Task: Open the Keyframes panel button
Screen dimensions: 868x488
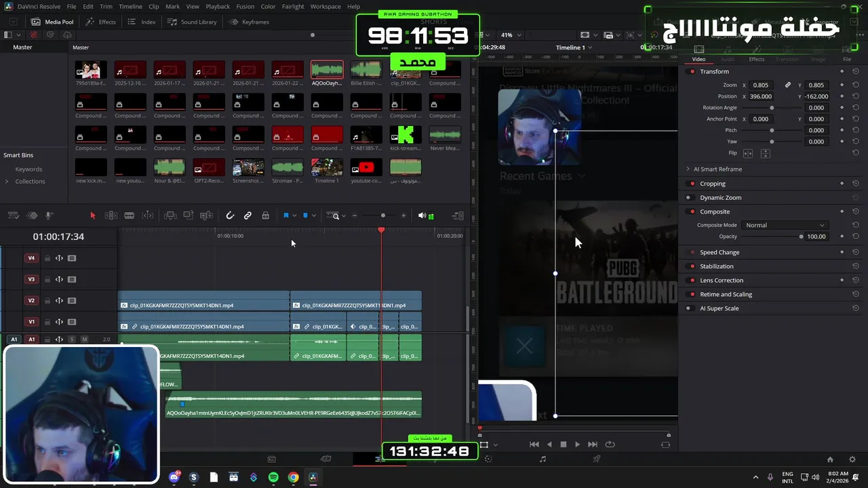Action: coord(250,22)
